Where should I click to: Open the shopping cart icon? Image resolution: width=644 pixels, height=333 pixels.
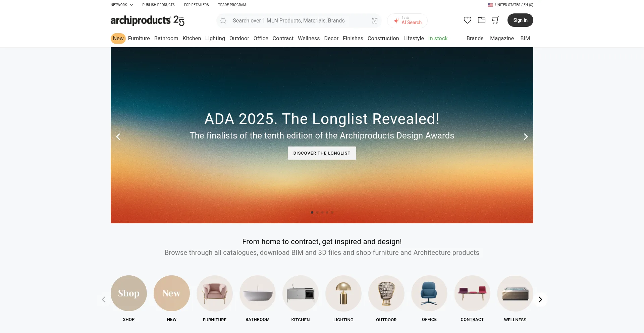tap(495, 20)
